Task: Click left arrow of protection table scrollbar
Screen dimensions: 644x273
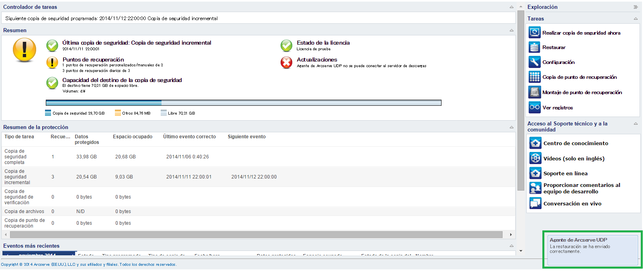Action: tap(6, 234)
